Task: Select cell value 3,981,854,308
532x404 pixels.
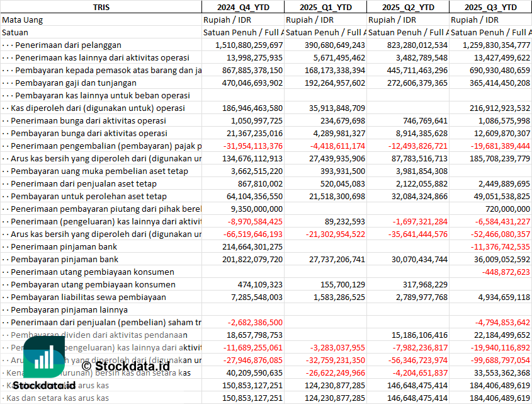Action: coord(422,171)
